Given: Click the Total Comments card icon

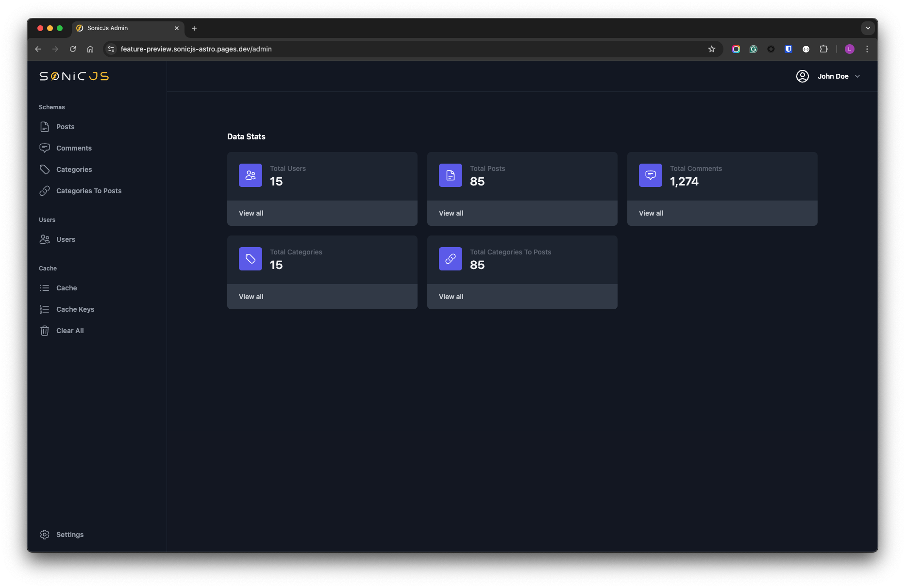Looking at the screenshot, I should (650, 175).
